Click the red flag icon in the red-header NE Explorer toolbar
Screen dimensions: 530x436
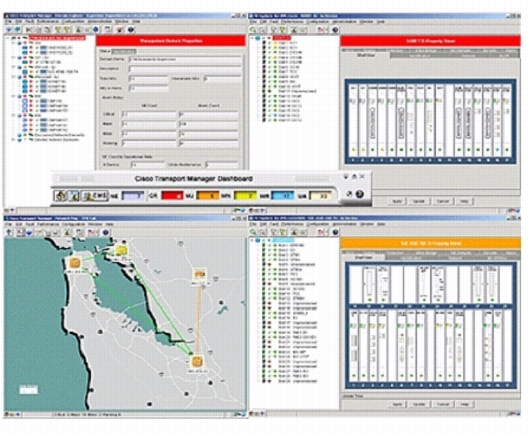(321, 30)
